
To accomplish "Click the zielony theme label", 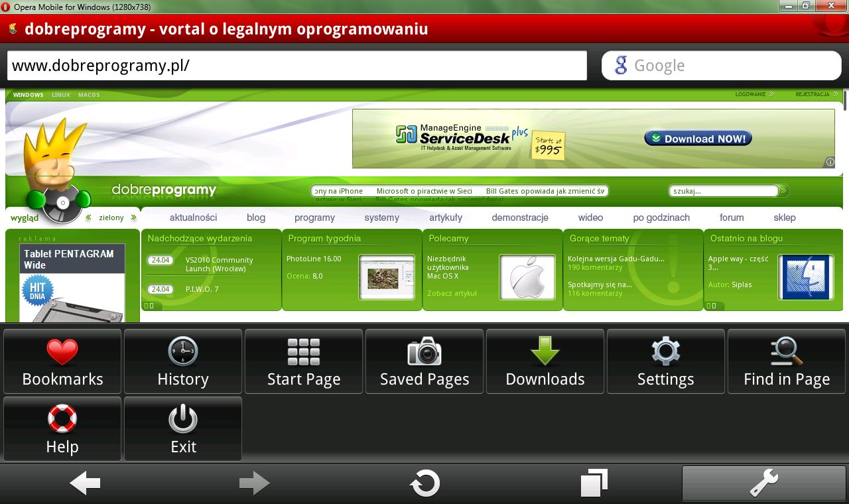I will [111, 218].
